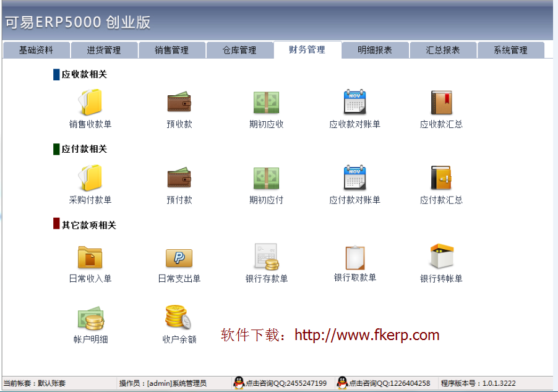Image resolution: width=558 pixels, height=392 pixels.
Task: Select the 财务管理 tab
Action: coord(307,49)
